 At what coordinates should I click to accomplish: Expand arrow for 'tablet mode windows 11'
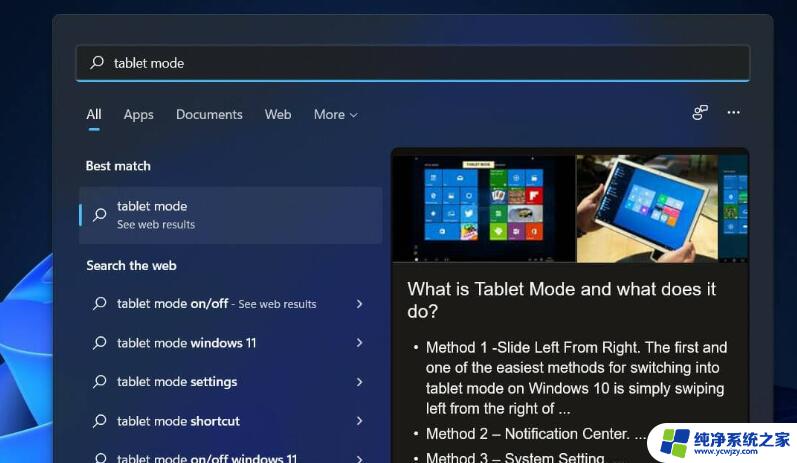coord(359,343)
